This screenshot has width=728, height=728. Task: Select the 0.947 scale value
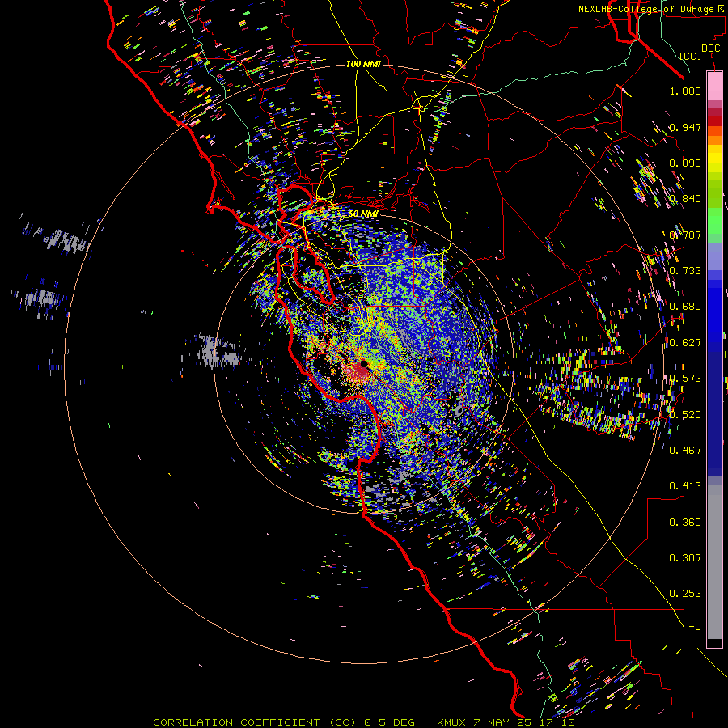[685, 127]
